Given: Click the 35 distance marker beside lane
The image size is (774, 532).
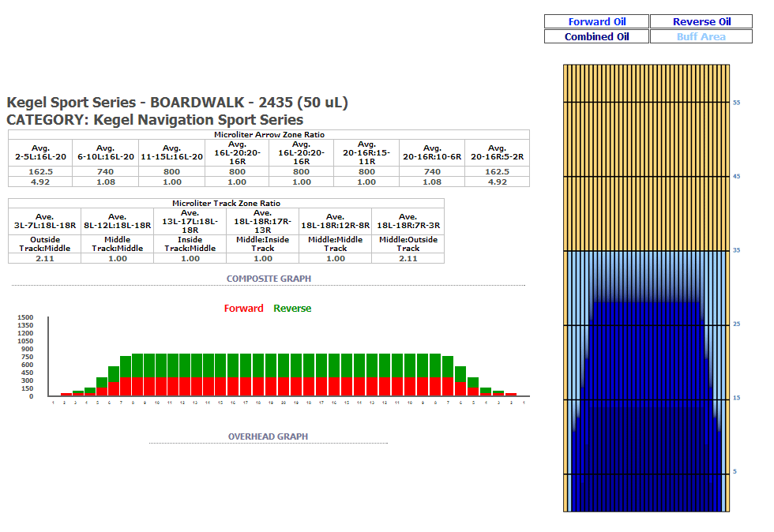Looking at the screenshot, I should point(736,250).
